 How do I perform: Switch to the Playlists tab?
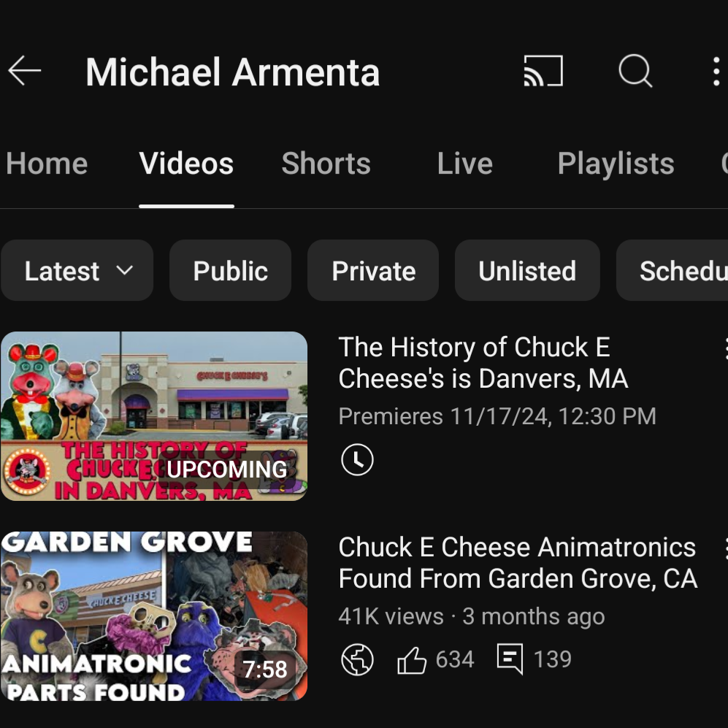pyautogui.click(x=616, y=164)
